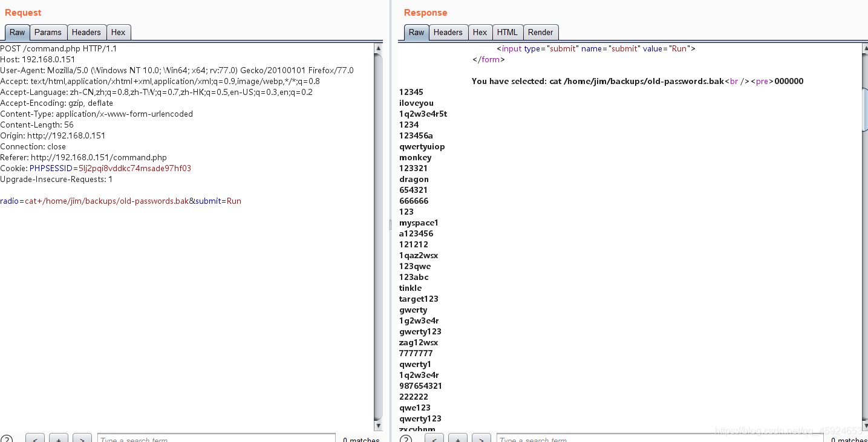Click the password '1qaz2wsx' in Response

[x=419, y=255]
